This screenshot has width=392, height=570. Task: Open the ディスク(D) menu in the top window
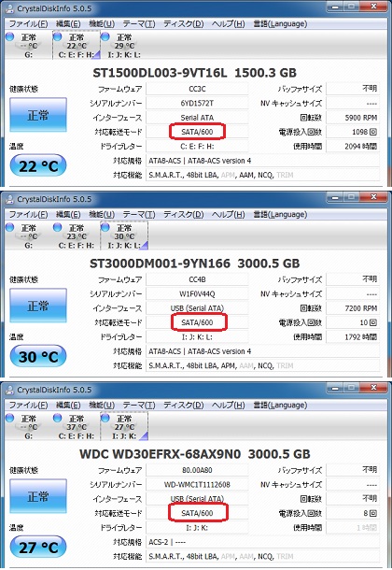point(183,24)
